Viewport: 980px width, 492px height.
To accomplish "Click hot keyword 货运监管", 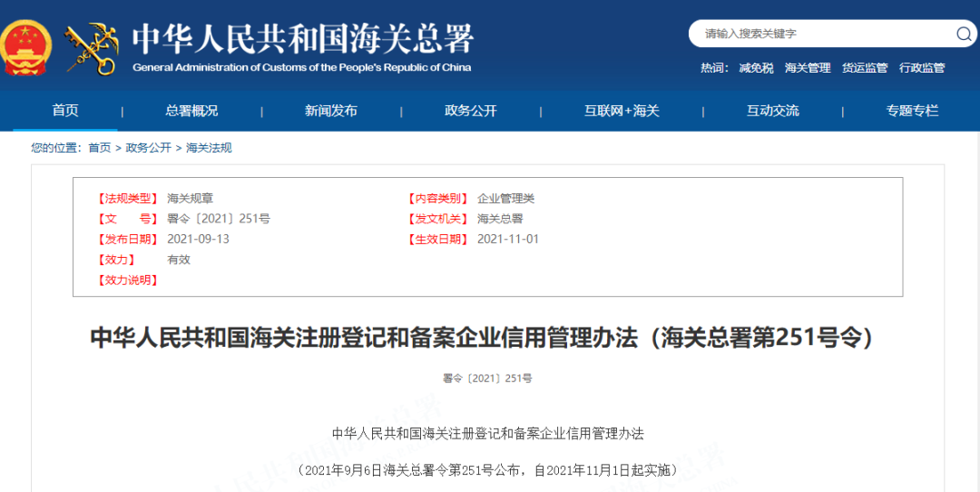I will click(x=865, y=68).
